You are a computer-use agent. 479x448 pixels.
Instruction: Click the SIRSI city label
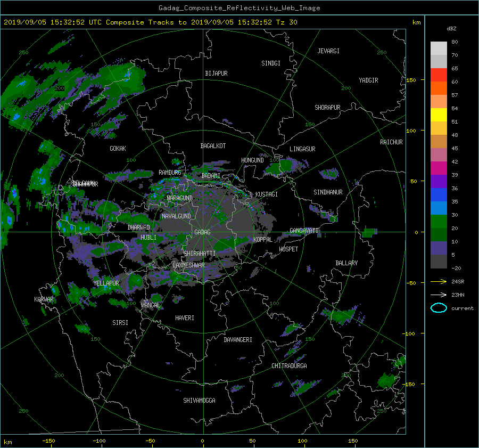point(120,323)
